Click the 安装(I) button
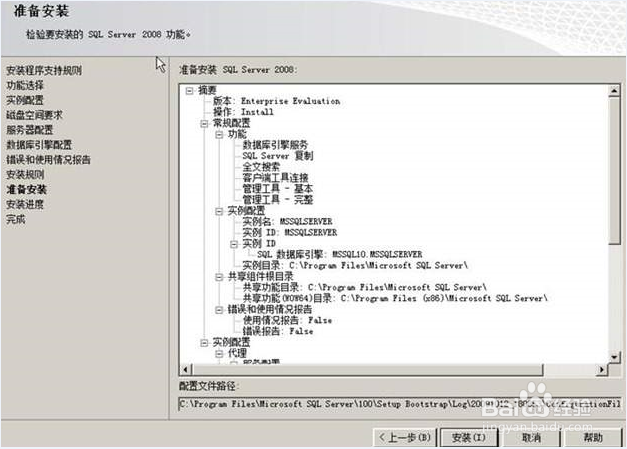This screenshot has width=627, height=449. (x=469, y=437)
